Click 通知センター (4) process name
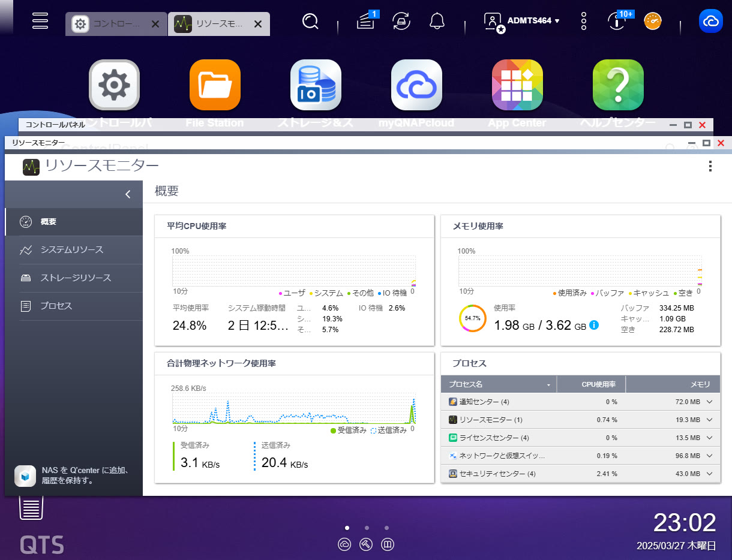The height and width of the screenshot is (560, 732). point(484,402)
